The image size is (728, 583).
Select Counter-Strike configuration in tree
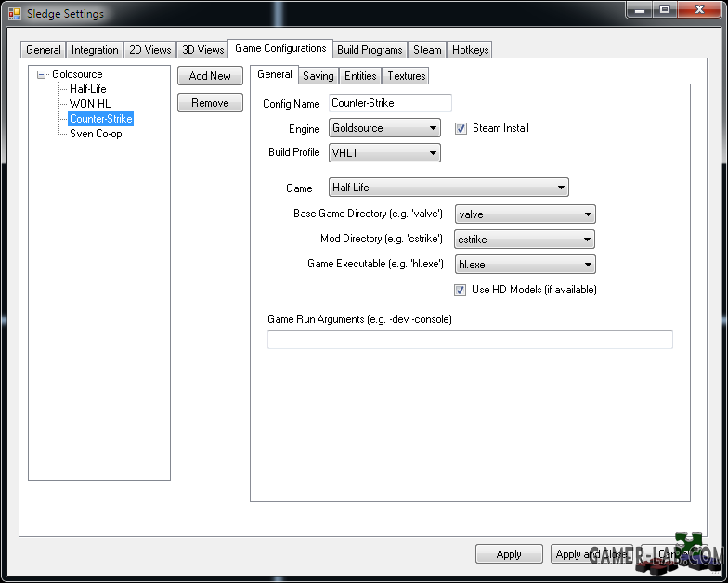click(100, 119)
